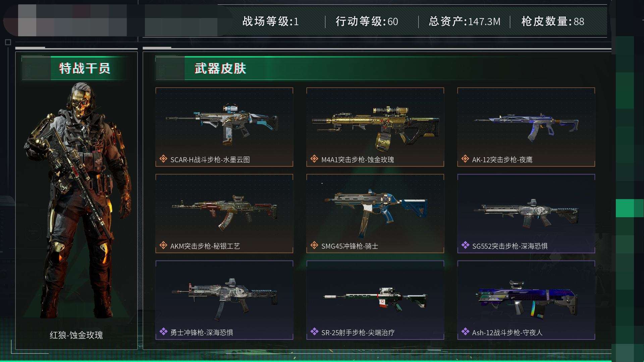Click the purple rarity icon beside 勇士冲锋枪-深海恐惧
Image resolution: width=644 pixels, height=362 pixels.
[163, 332]
